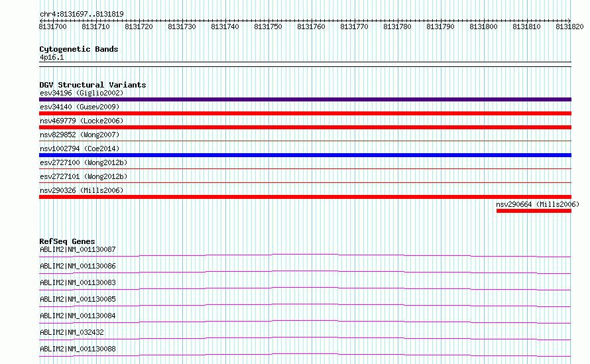Viewport: 590px width, 364px height.
Task: Open ABLIM2|NM_001130083 transcript
Action: click(78, 282)
